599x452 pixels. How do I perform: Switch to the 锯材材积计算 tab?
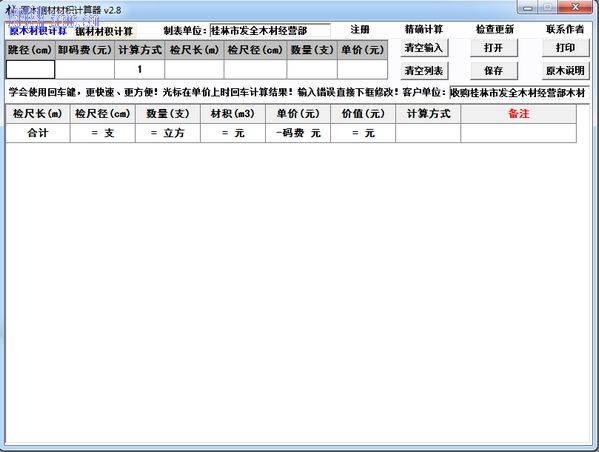tap(104, 31)
